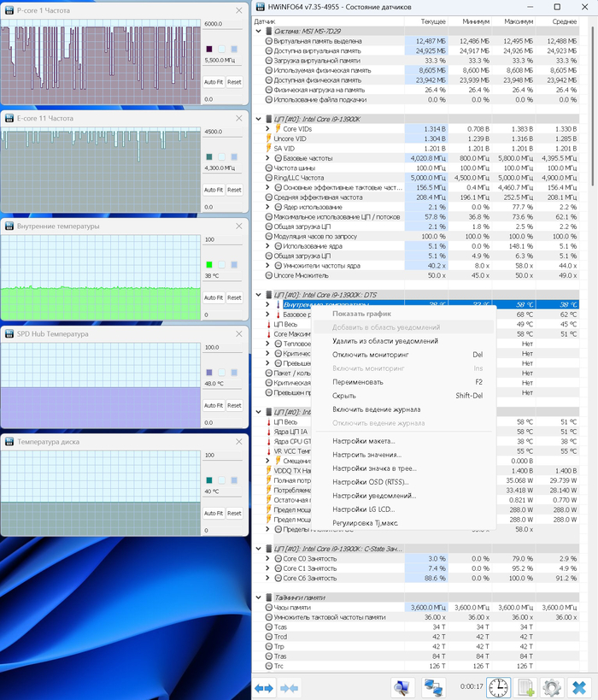The height and width of the screenshot is (700, 598).
Task: Start logging with the document plus icon
Action: 525,687
